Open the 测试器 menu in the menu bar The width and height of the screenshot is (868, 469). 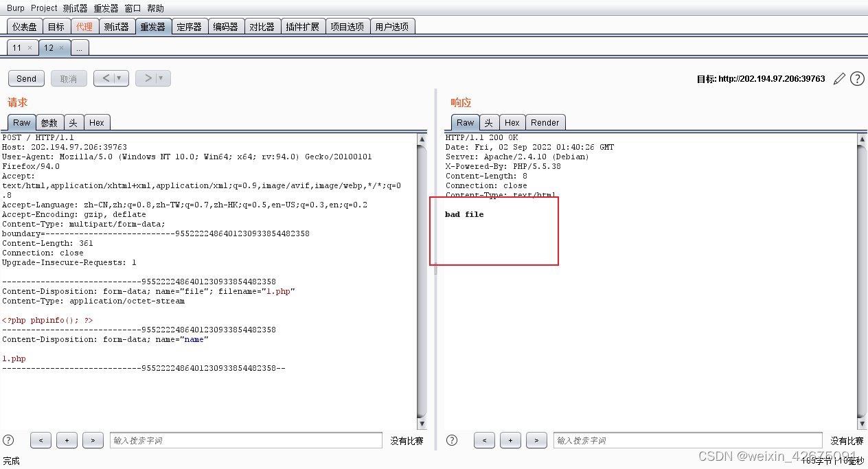pos(75,8)
